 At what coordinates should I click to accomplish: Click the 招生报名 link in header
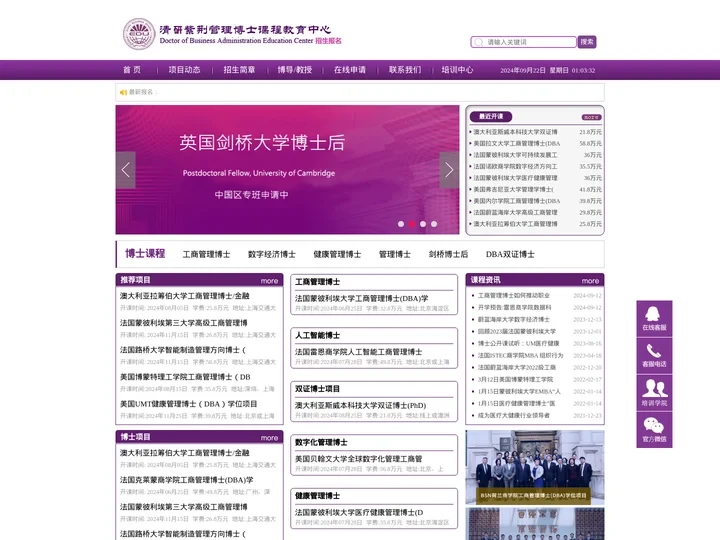click(x=328, y=40)
